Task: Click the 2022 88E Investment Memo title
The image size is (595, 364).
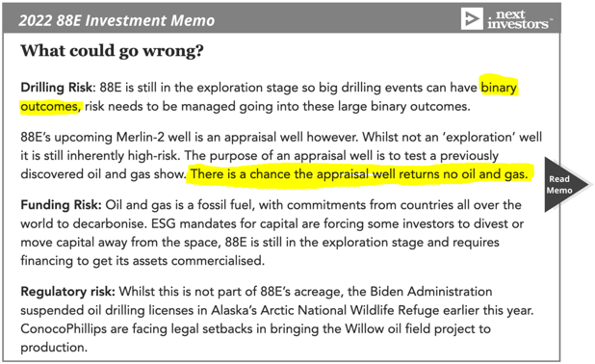Action: coord(116,20)
